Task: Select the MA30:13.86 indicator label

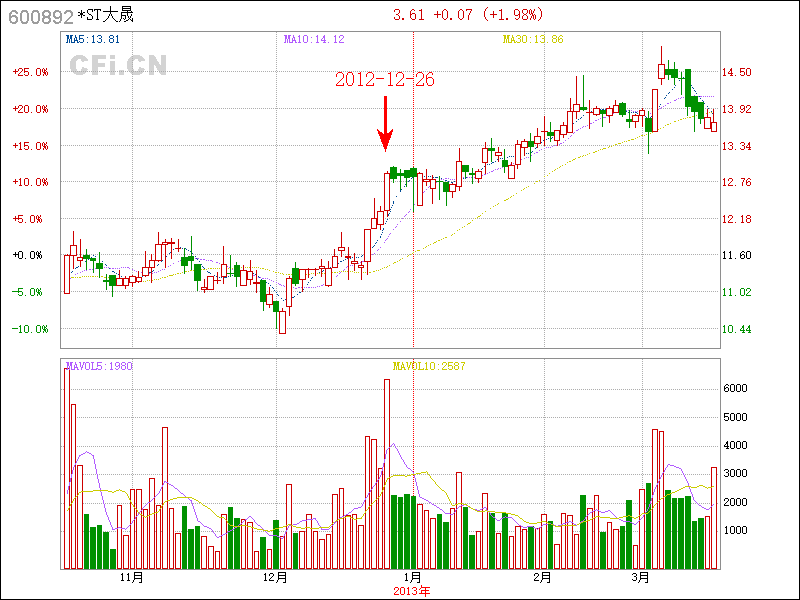Action: [x=533, y=40]
